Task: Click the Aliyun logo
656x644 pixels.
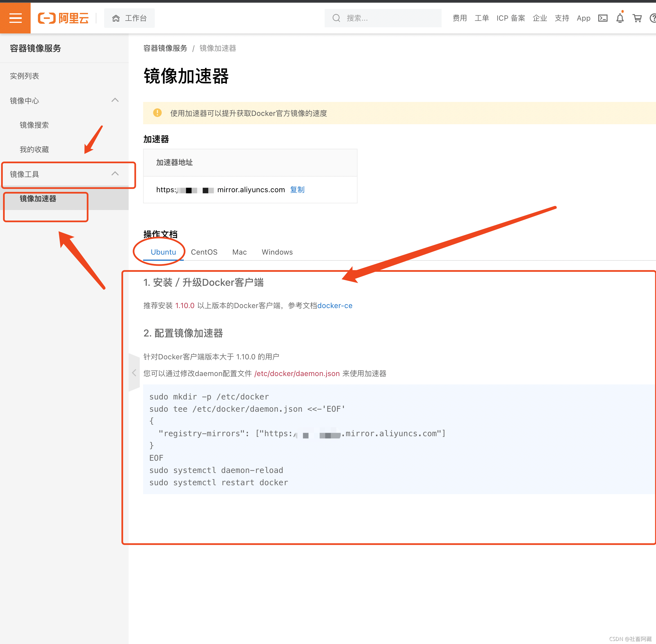Action: 63,18
